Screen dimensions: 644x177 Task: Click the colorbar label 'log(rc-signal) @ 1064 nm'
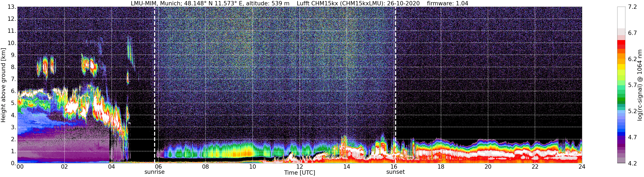(640, 85)
